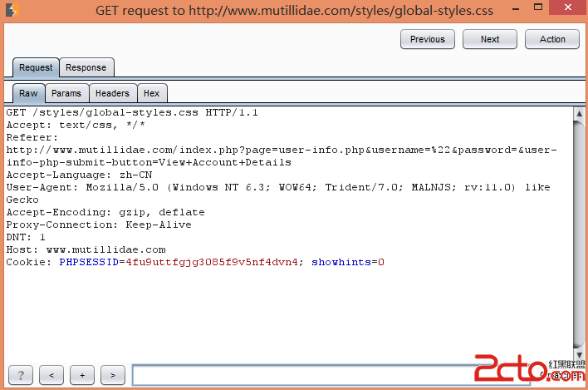The height and width of the screenshot is (390, 588).
Task: Click the Accept: text/css header line
Action: [x=76, y=125]
